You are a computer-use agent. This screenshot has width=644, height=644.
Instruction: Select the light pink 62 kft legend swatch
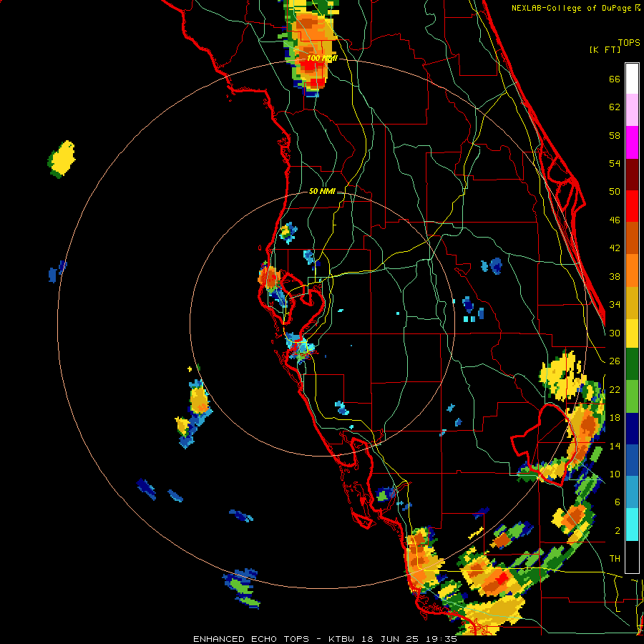632,110
